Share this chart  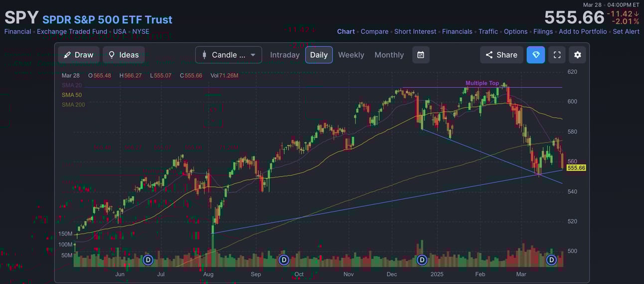pyautogui.click(x=502, y=55)
